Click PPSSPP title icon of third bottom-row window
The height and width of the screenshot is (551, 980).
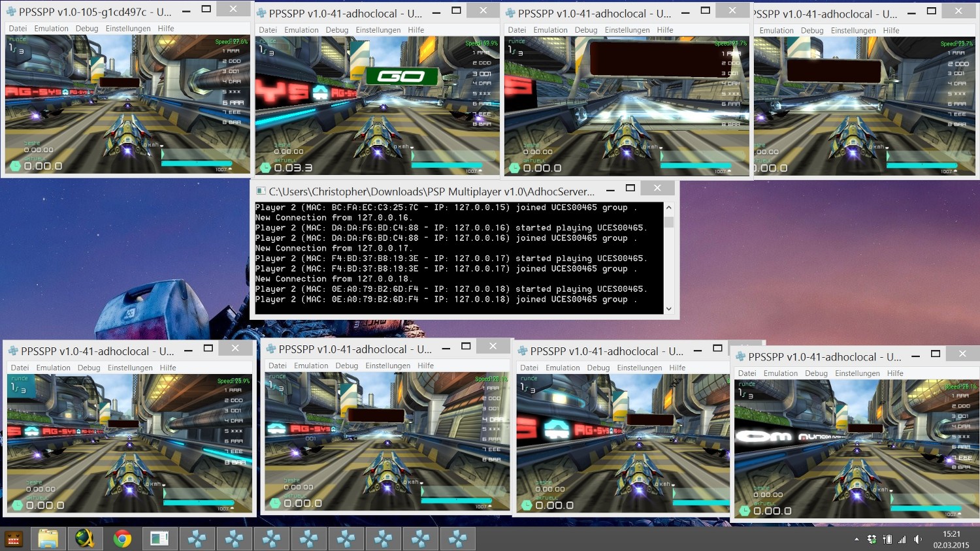click(523, 351)
